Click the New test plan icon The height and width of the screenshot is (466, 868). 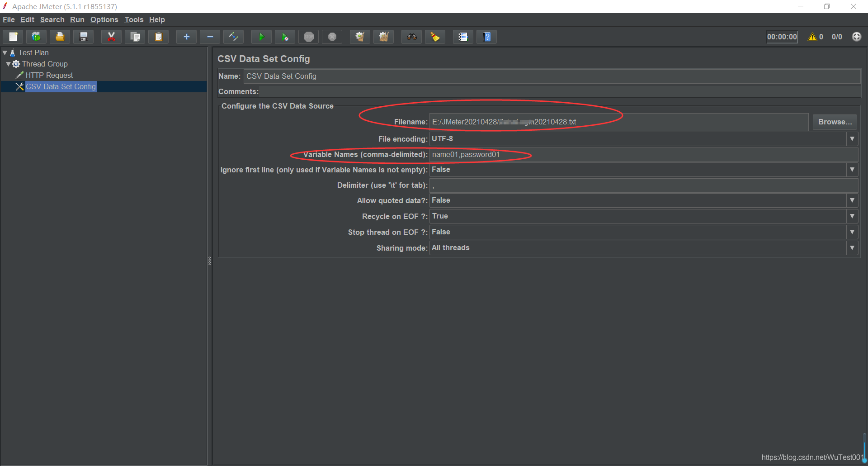coord(13,37)
